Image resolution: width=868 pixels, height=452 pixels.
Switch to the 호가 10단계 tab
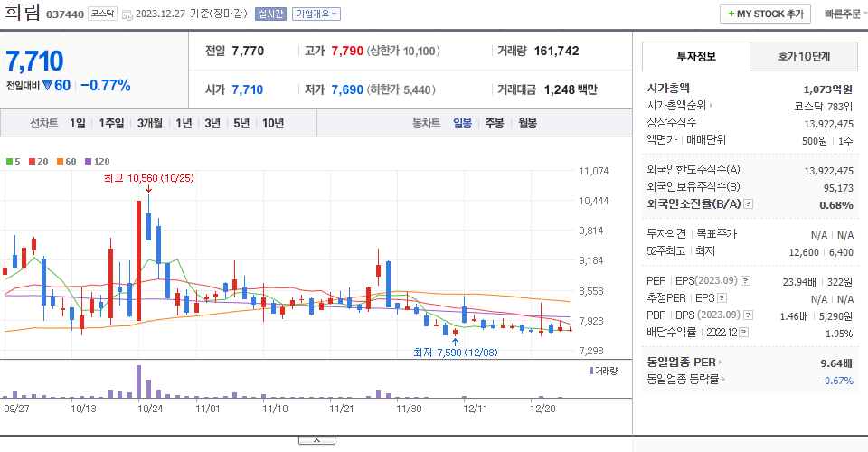click(x=804, y=56)
